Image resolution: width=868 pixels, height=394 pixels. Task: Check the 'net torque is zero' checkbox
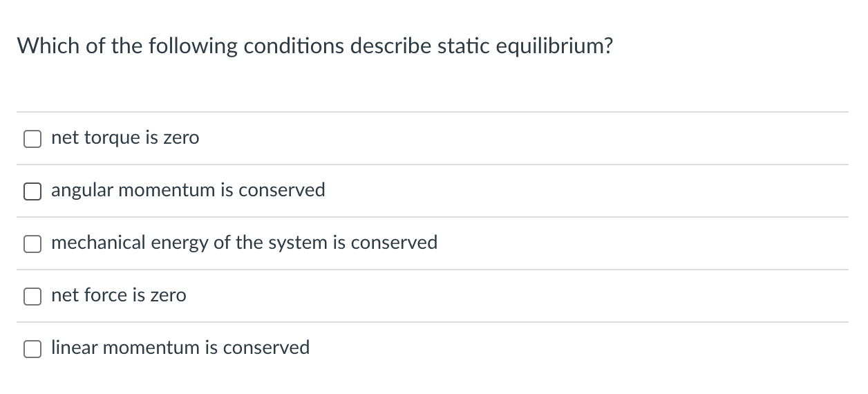coord(33,139)
